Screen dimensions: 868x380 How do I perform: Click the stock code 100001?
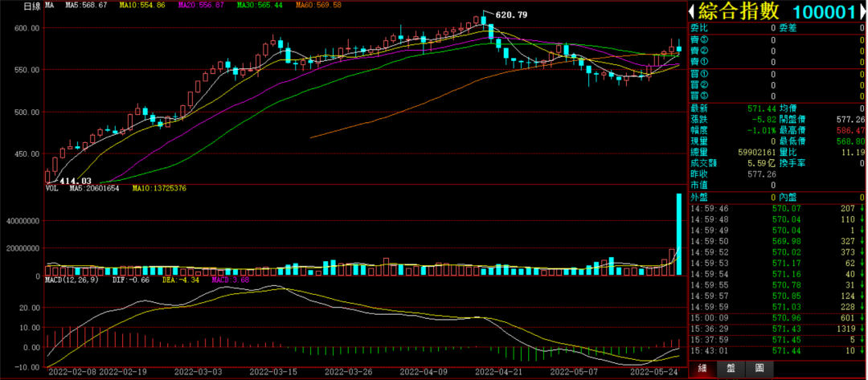[x=825, y=11]
